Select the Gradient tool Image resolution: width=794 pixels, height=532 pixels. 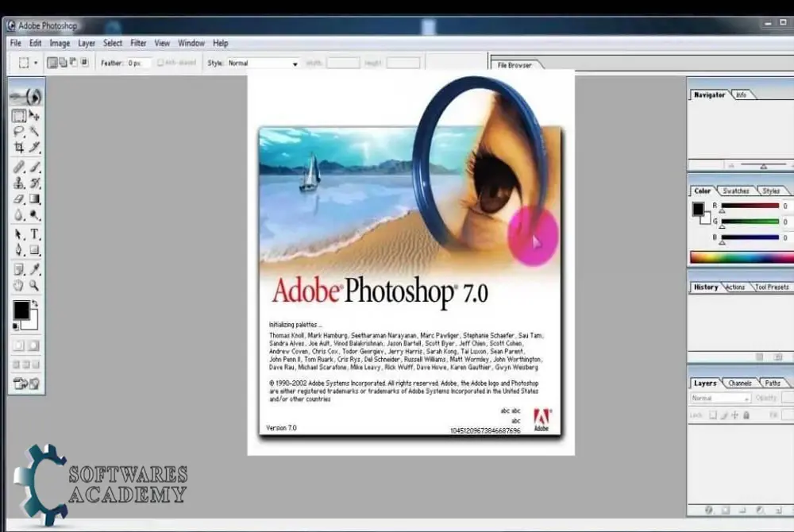point(34,199)
